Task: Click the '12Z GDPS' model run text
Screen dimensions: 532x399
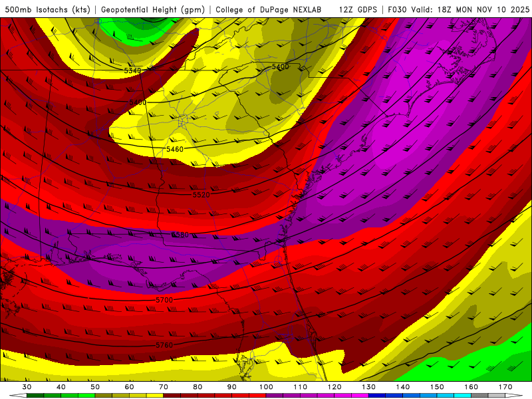Action: coord(358,10)
